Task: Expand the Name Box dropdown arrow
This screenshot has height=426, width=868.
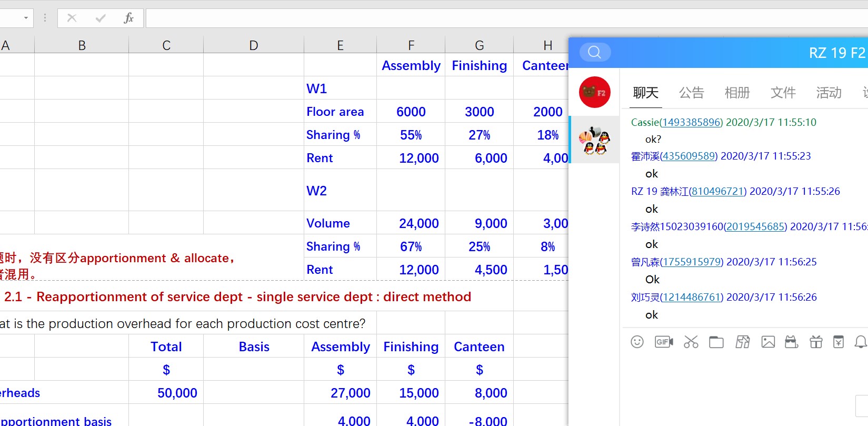Action: coord(26,18)
